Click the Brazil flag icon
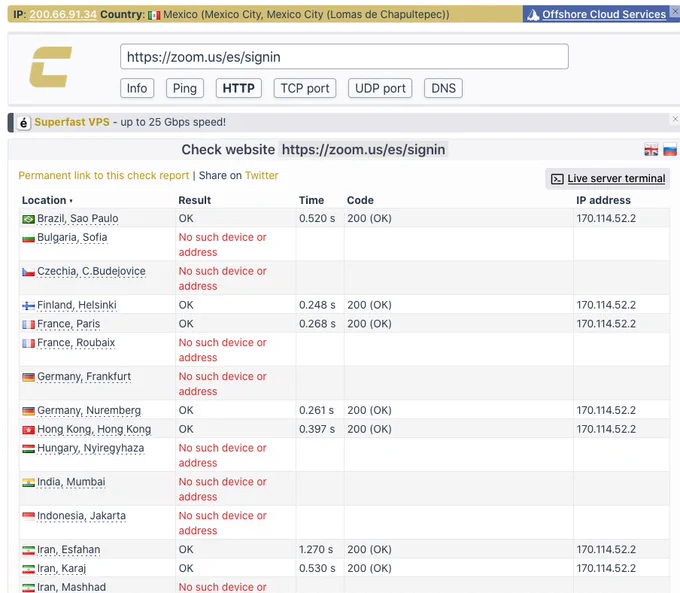The image size is (680, 593). click(x=28, y=219)
